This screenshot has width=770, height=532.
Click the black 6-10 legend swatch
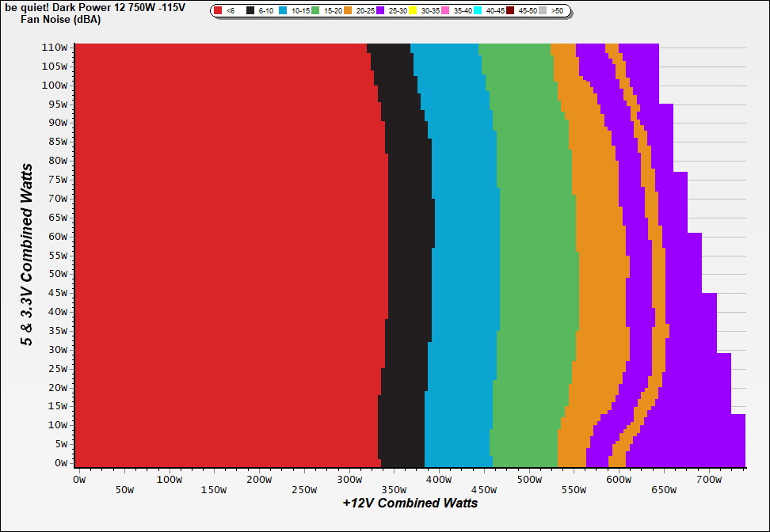[250, 11]
